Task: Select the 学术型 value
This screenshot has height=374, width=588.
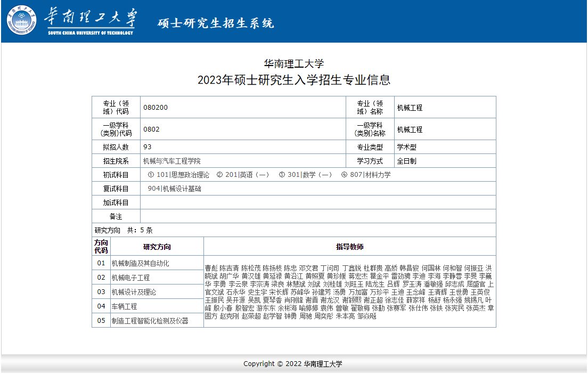Action: pyautogui.click(x=407, y=147)
